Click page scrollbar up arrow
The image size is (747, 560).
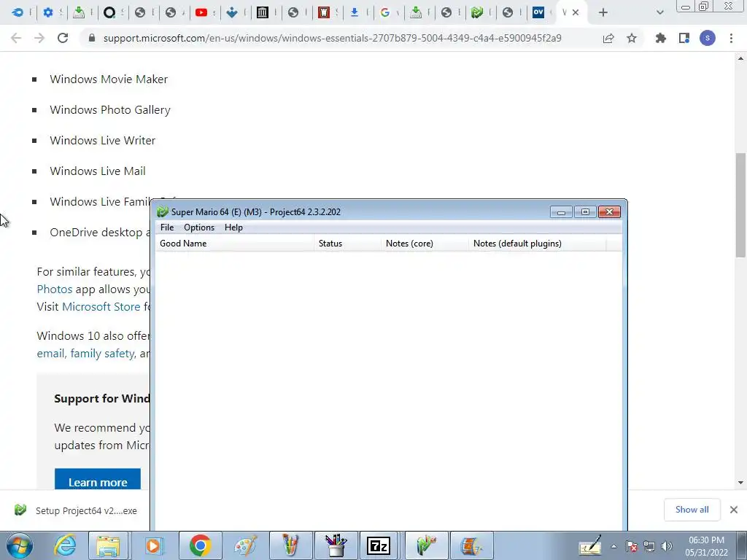741,58
